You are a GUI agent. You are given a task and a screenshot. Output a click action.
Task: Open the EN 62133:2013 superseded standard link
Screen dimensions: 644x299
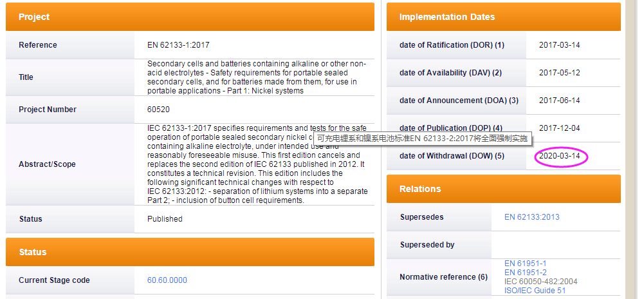532,217
